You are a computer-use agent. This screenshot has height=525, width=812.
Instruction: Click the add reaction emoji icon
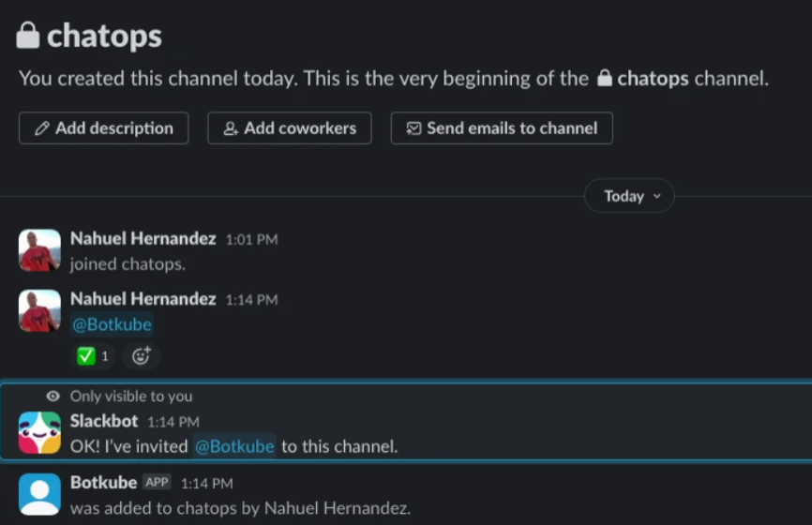141,356
